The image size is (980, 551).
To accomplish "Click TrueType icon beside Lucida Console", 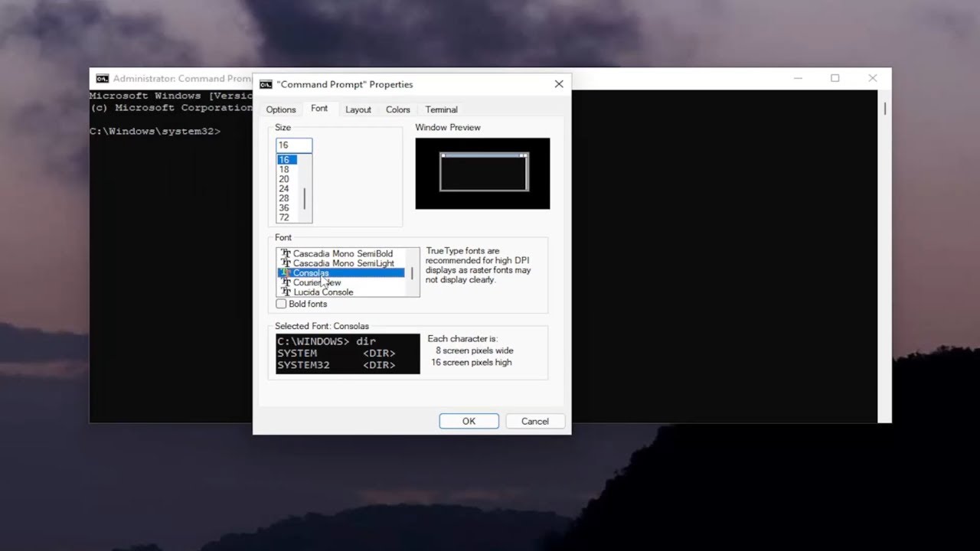I will 286,292.
